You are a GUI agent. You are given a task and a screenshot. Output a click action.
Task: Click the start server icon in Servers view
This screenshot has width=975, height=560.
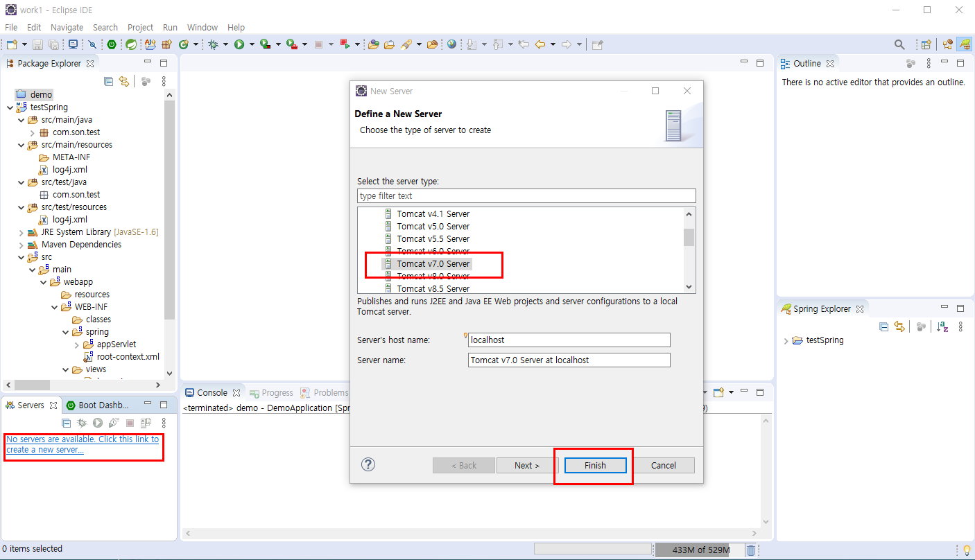tap(98, 423)
